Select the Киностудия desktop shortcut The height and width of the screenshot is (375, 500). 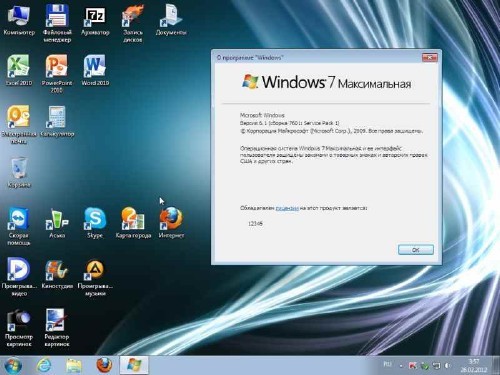[x=57, y=274]
